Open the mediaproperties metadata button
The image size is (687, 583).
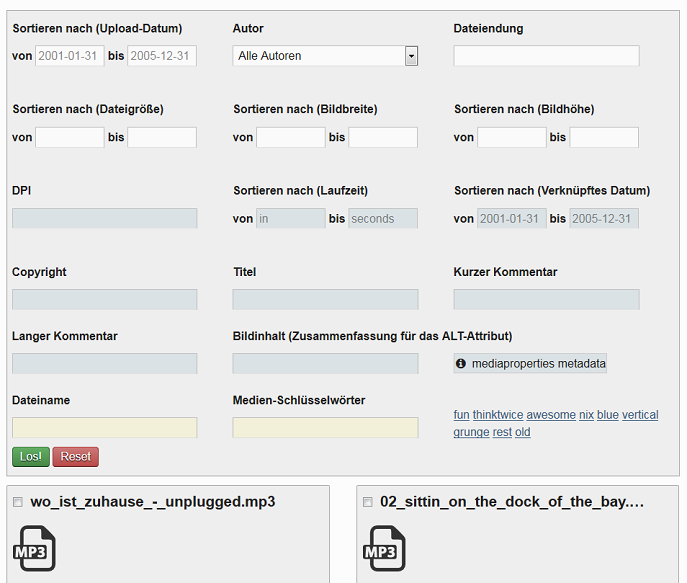(530, 364)
